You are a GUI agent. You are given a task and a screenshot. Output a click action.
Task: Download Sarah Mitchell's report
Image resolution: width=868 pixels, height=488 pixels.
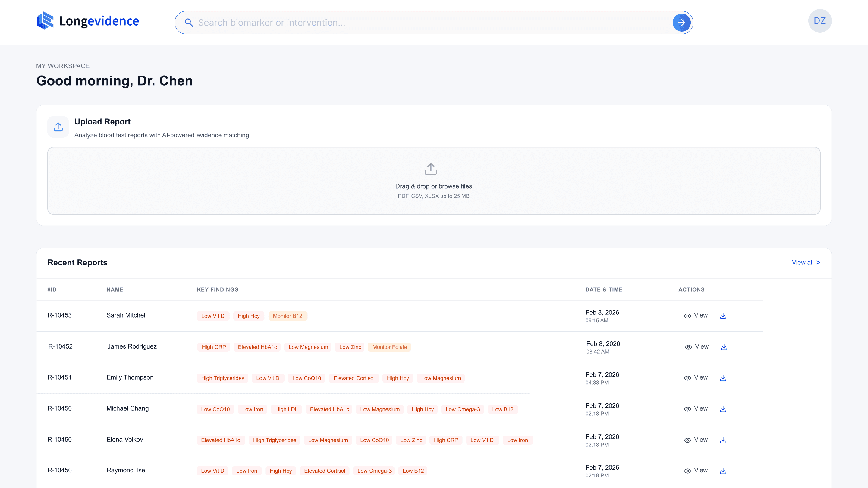[x=723, y=316]
